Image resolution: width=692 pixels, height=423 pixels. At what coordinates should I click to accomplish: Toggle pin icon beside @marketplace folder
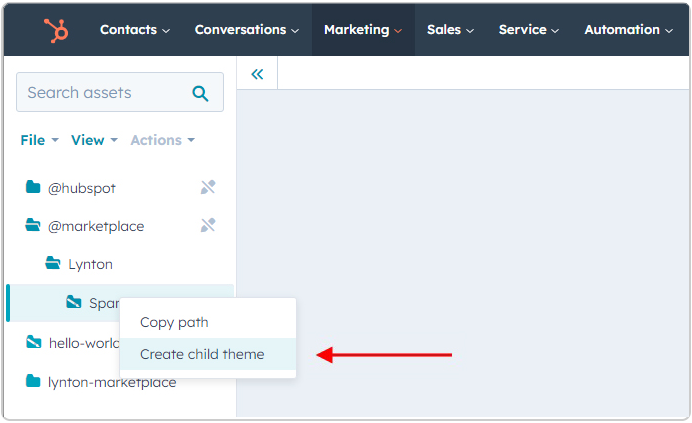point(208,226)
